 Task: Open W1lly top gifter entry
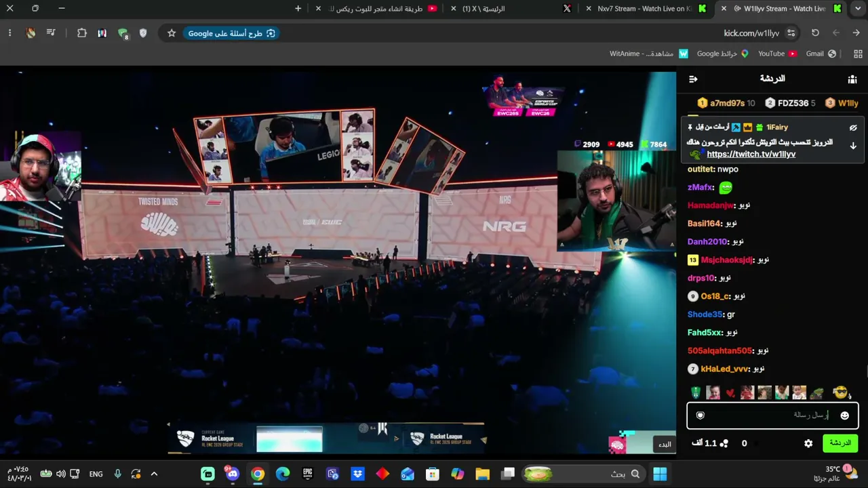[x=842, y=103]
